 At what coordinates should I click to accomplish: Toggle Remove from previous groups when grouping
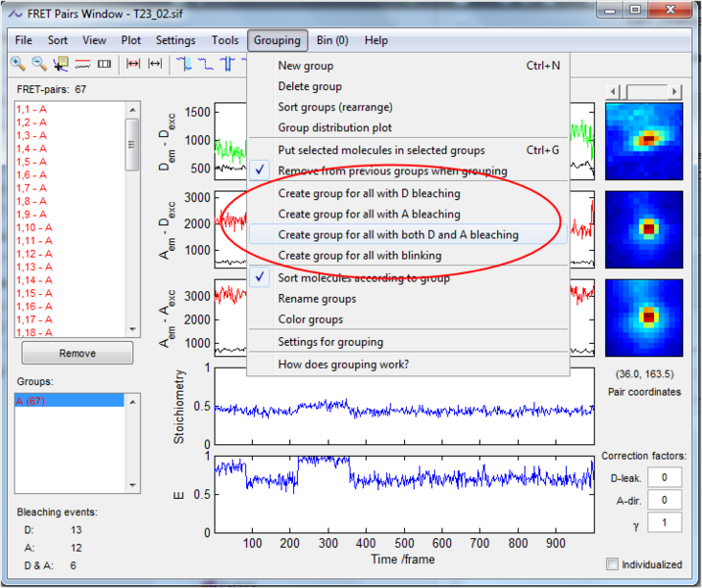[x=392, y=171]
